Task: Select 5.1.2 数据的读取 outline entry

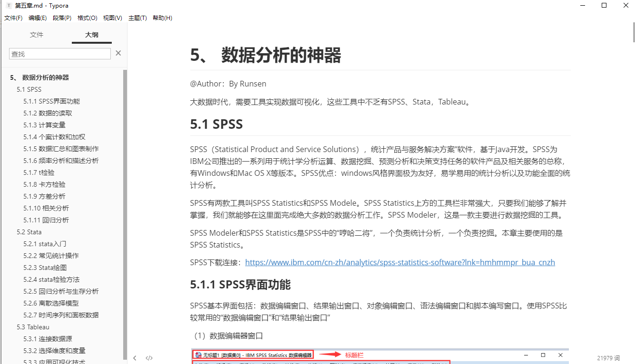Action: 48,113
